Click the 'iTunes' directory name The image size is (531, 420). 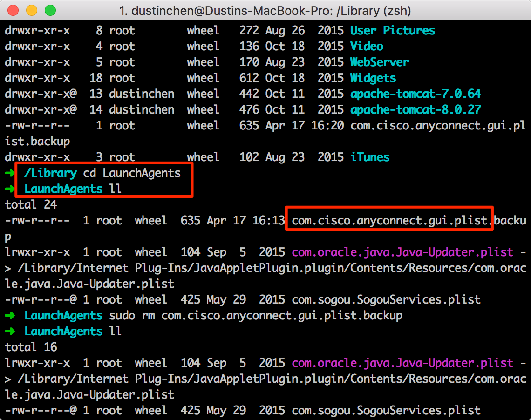(370, 157)
